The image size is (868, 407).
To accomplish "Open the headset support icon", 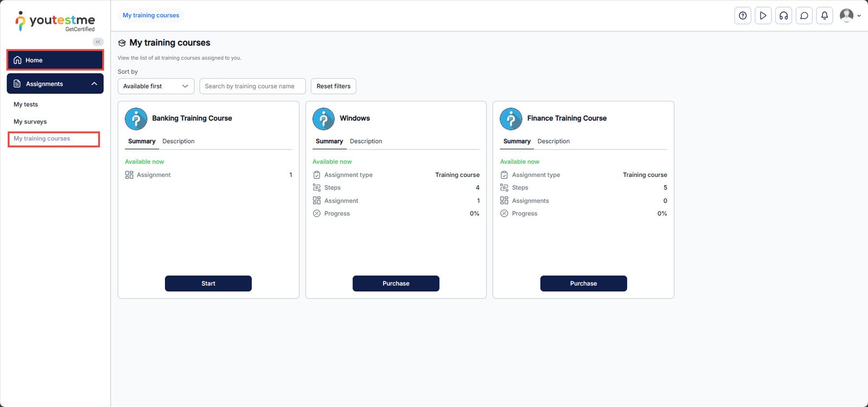I will [783, 16].
